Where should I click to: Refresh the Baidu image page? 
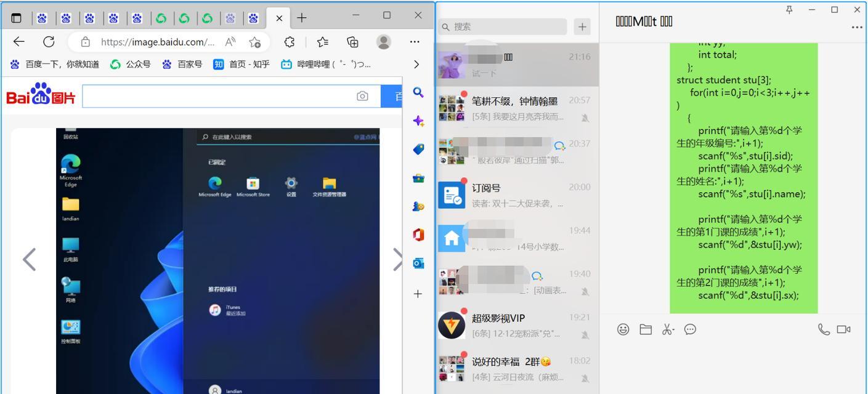49,42
